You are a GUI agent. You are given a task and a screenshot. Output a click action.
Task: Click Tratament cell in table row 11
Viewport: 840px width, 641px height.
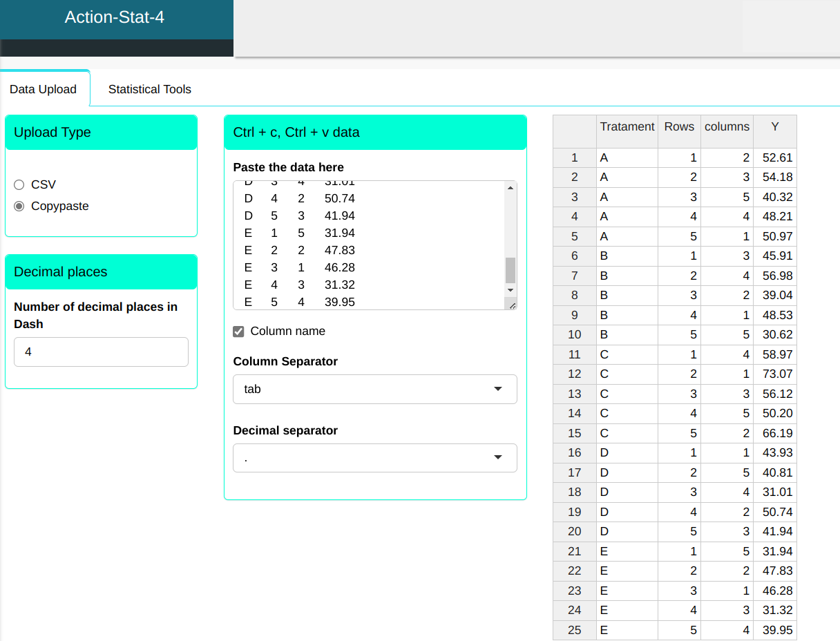627,354
